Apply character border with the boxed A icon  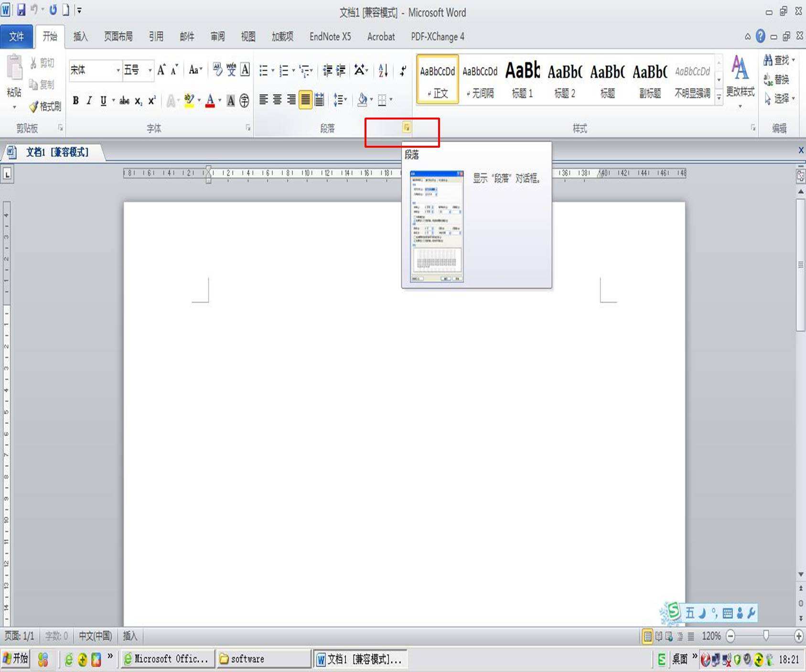click(x=245, y=70)
